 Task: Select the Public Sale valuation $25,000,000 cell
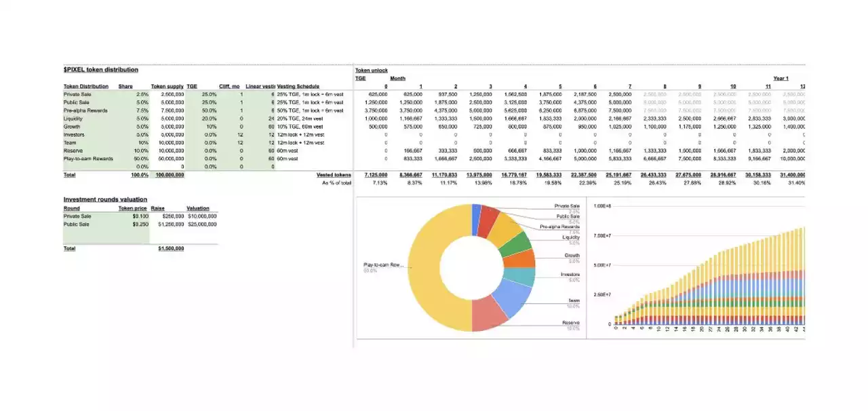pyautogui.click(x=202, y=224)
